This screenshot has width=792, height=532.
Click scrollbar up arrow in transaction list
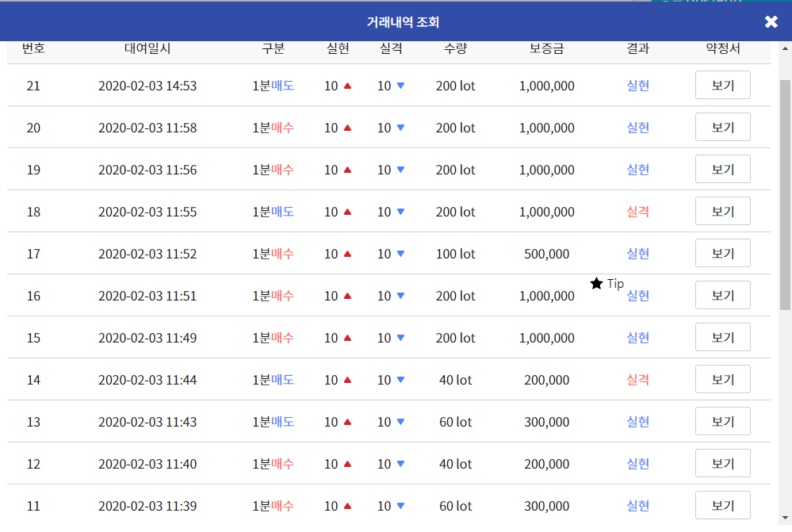[785, 48]
